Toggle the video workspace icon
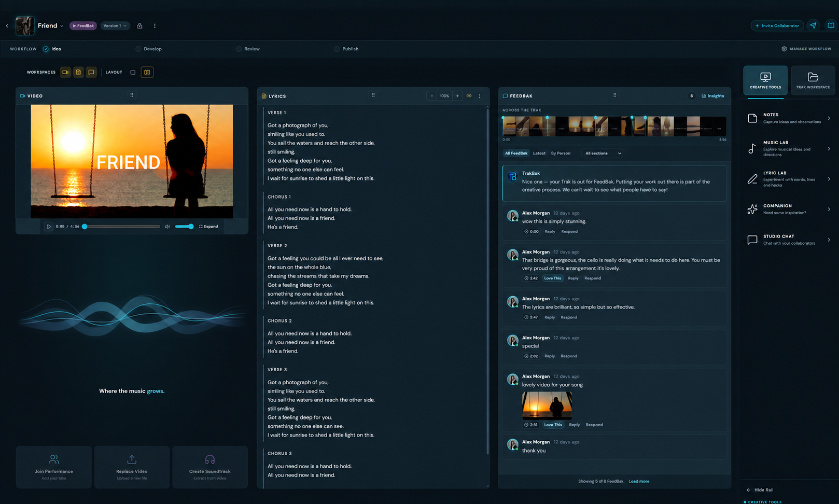The image size is (839, 504). [x=65, y=72]
